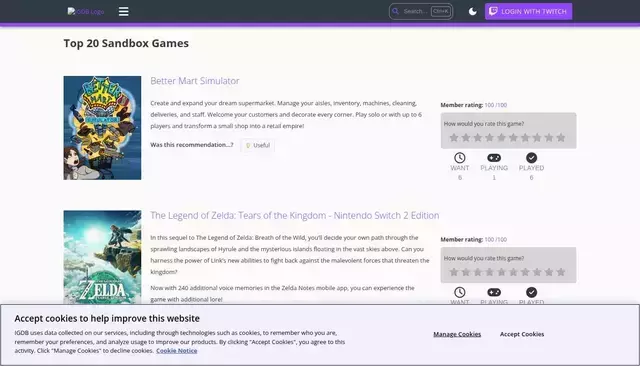This screenshot has width=640, height=366.
Task: Open Zelda Tears of the Kingdom title link
Action: click(x=295, y=215)
